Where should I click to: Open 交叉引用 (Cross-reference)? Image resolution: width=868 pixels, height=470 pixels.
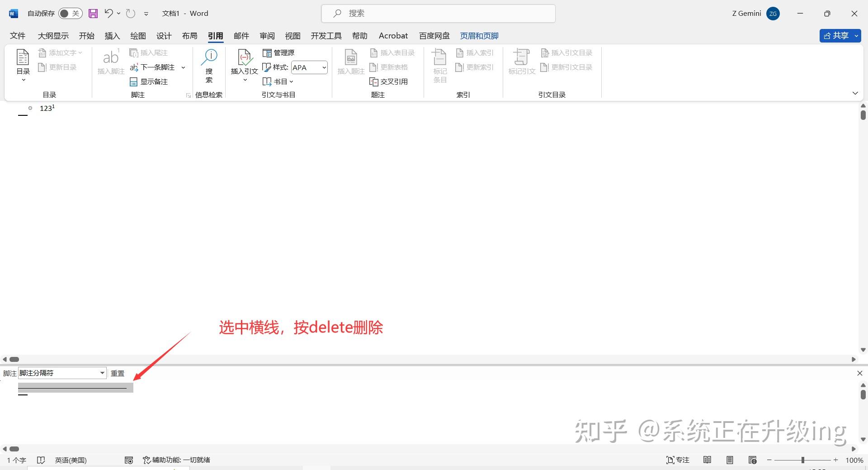(389, 81)
